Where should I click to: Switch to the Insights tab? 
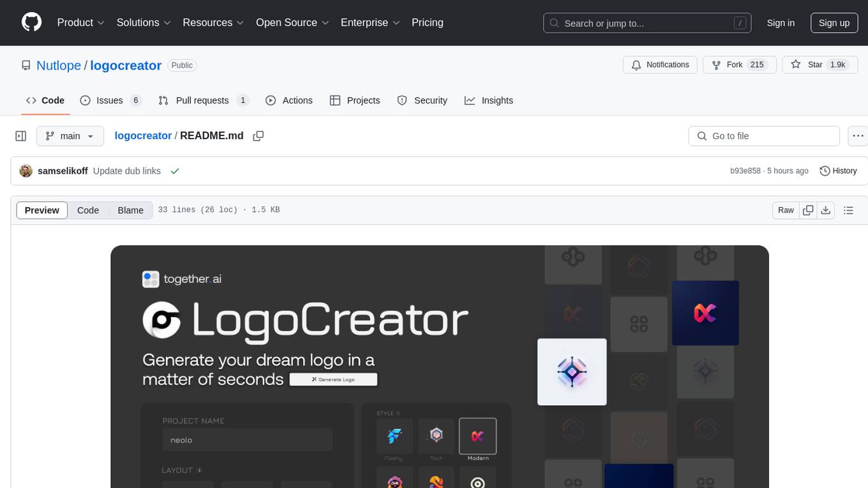pos(489,100)
